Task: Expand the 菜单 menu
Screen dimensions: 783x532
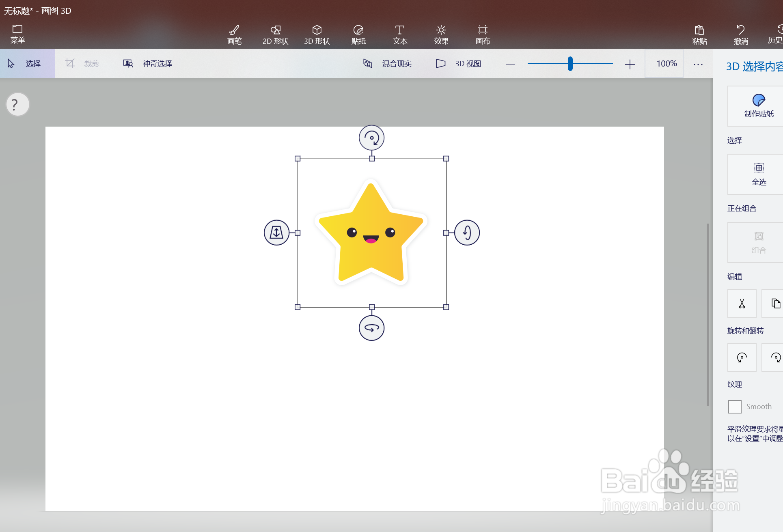Action: pyautogui.click(x=17, y=34)
